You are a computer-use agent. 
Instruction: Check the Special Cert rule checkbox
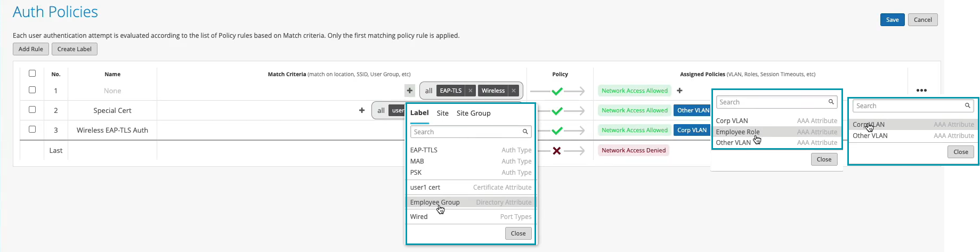pyautogui.click(x=32, y=110)
